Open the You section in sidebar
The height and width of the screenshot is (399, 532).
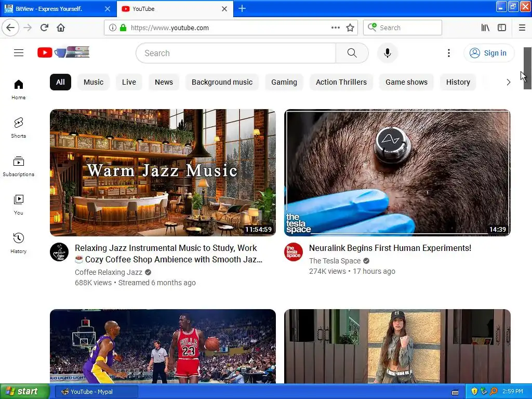18,205
